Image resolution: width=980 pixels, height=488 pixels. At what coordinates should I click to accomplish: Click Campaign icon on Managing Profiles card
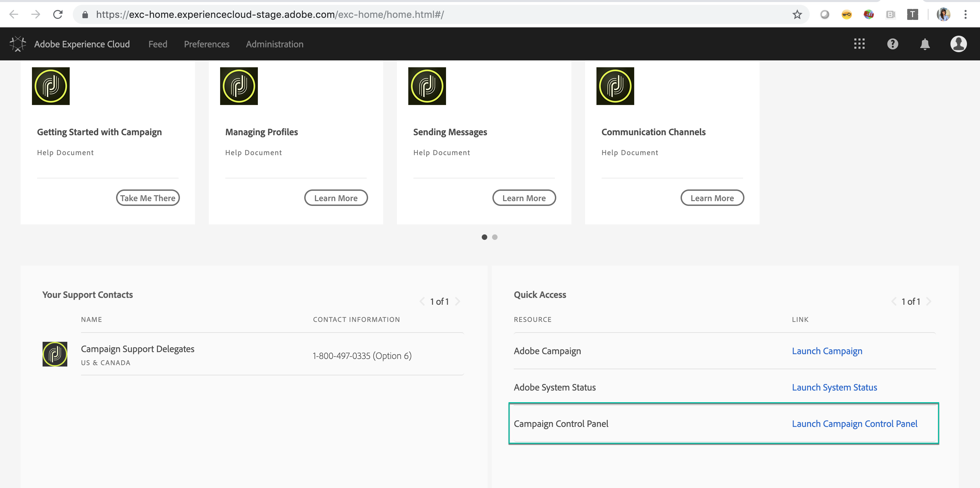click(239, 86)
